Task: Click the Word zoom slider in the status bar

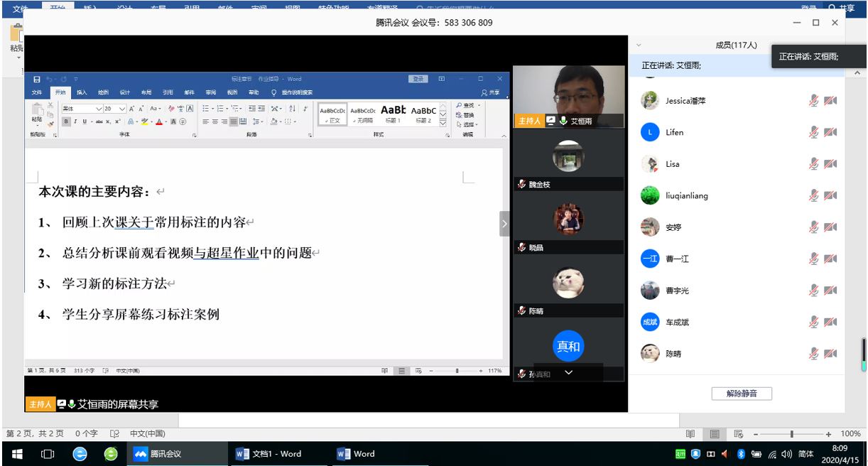Action: tap(791, 433)
